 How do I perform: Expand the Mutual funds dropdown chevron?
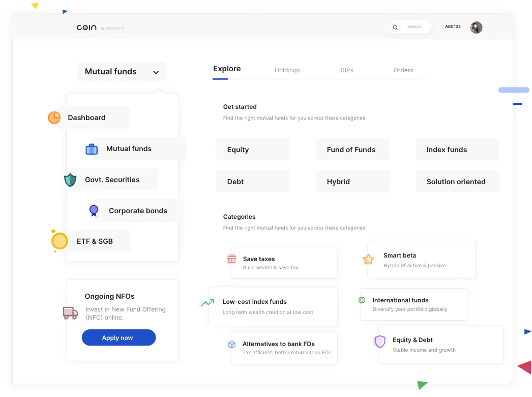click(156, 72)
